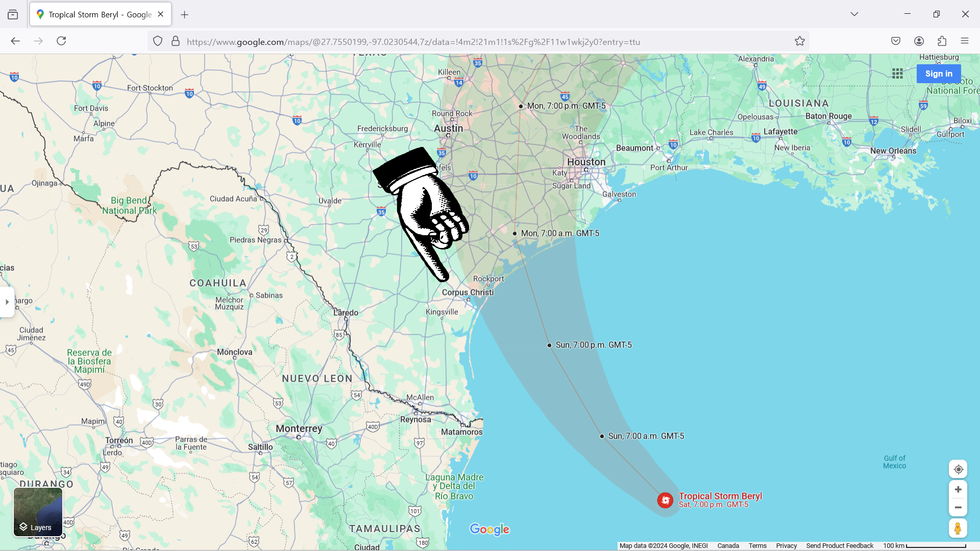Send Product Feedback link
This screenshot has width=980, height=551.
click(840, 546)
